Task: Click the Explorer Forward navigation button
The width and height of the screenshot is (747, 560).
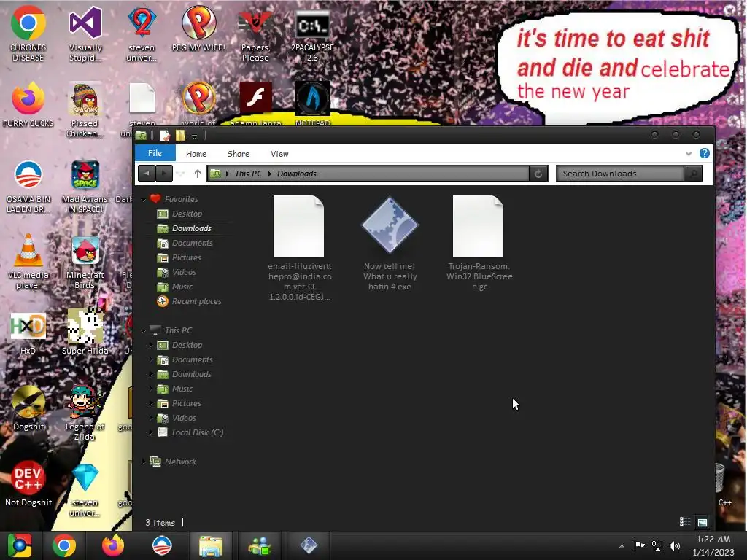Action: coord(164,174)
